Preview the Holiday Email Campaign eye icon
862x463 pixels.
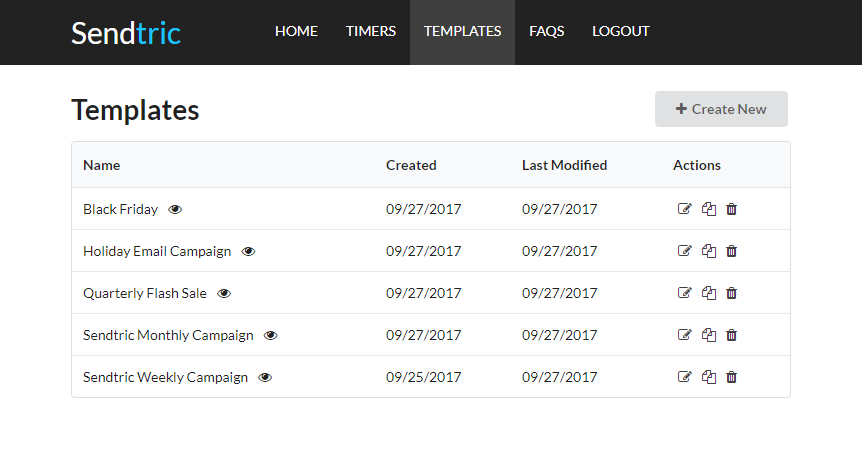(x=248, y=251)
